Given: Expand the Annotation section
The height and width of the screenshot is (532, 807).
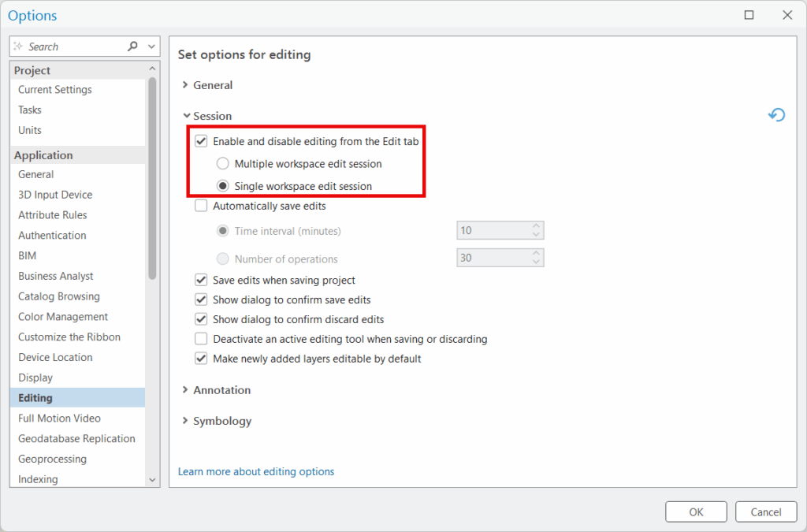Looking at the screenshot, I should (x=186, y=390).
